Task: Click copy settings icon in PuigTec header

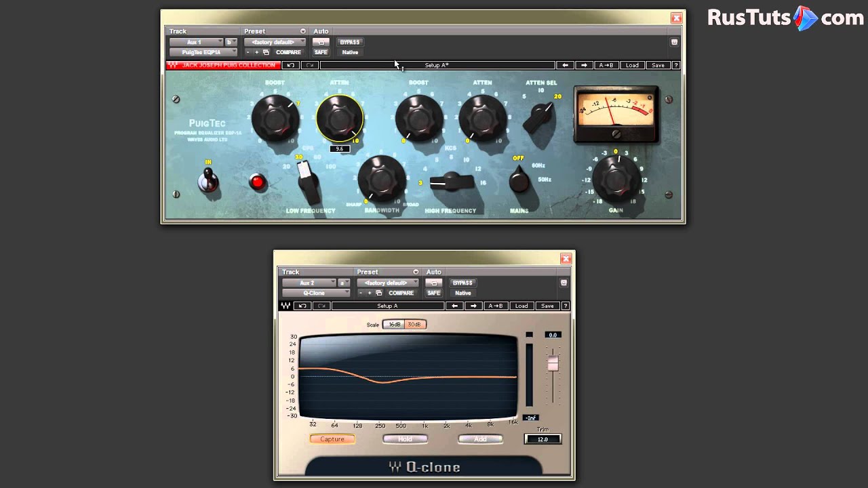Action: click(x=266, y=52)
